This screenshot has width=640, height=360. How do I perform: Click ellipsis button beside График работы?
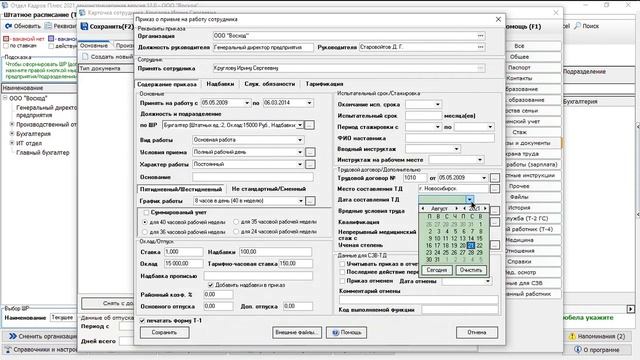point(310,201)
